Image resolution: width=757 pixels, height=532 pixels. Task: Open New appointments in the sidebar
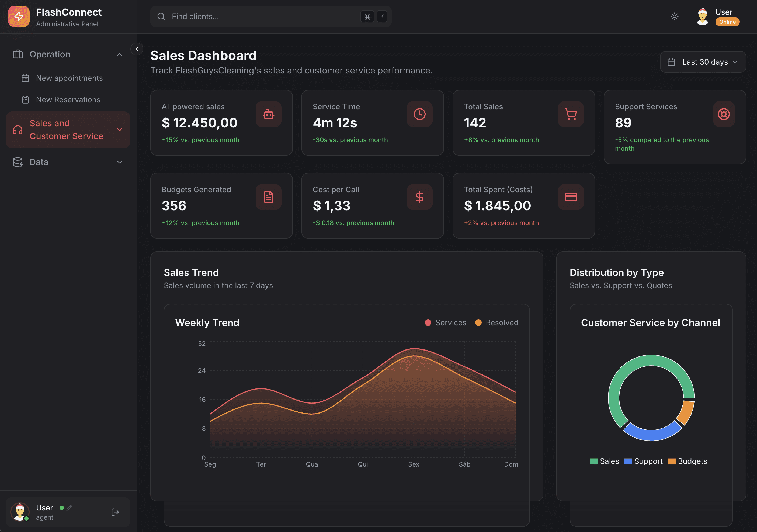69,78
